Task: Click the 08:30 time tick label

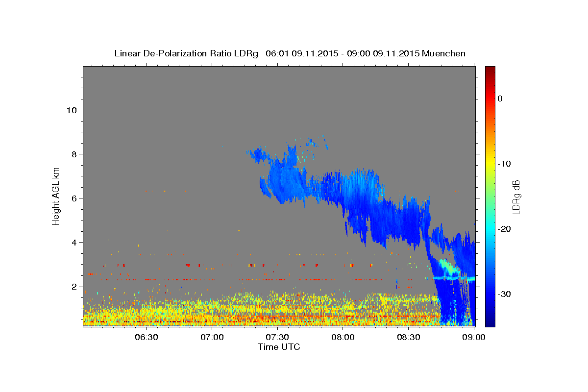Action: tap(408, 337)
